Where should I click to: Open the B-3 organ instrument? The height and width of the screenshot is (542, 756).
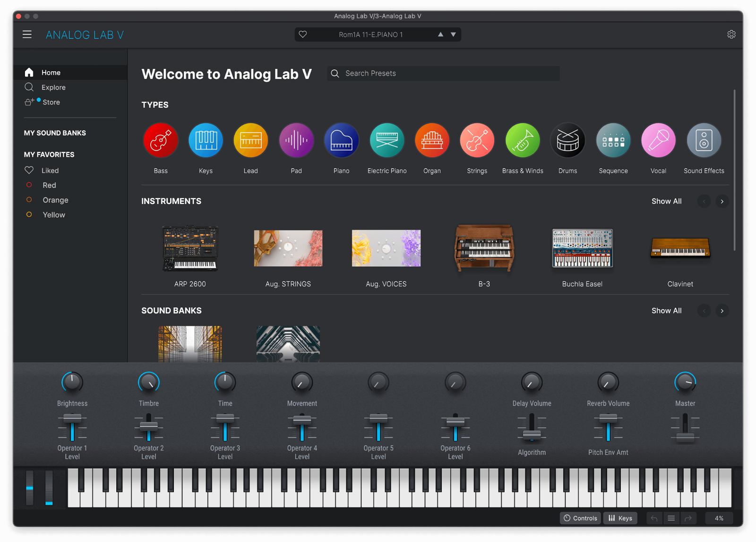[x=484, y=248]
